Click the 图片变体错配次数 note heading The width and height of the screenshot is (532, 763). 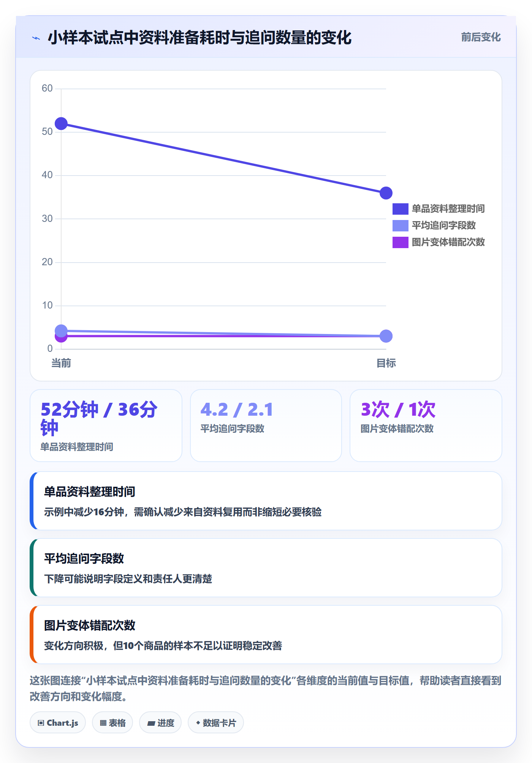[x=90, y=625]
